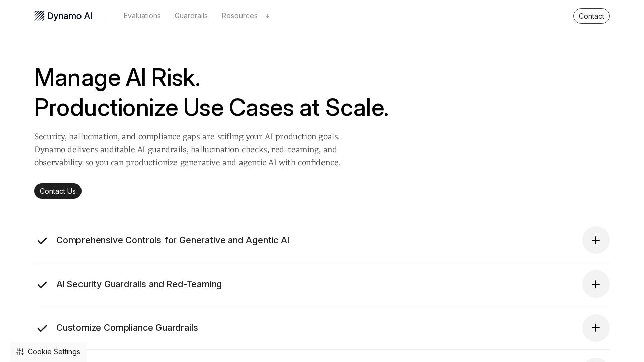Screen dimensions: 644x362
Task: Open Cookie Settings panel
Action: pyautogui.click(x=54, y=352)
